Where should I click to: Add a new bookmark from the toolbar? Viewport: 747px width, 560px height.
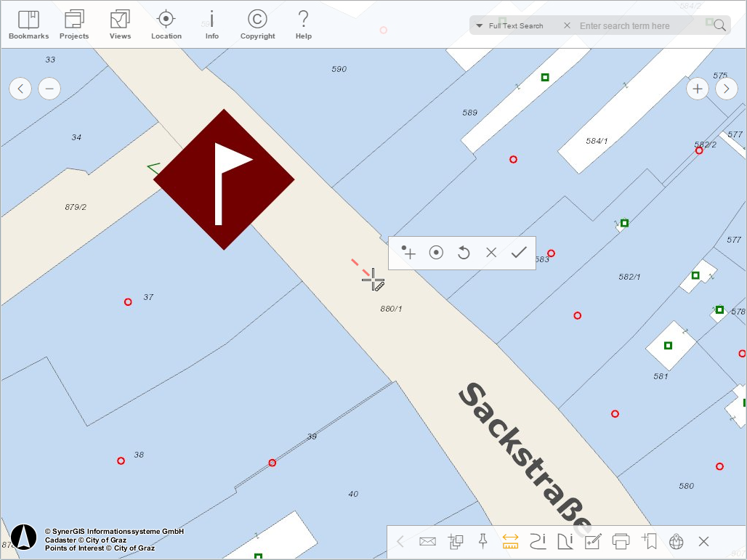point(649,541)
